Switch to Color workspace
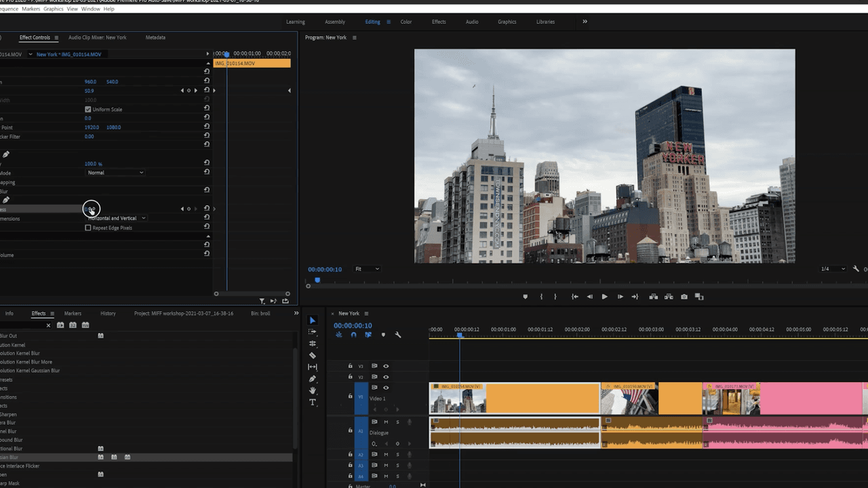The height and width of the screenshot is (488, 868). 406,22
